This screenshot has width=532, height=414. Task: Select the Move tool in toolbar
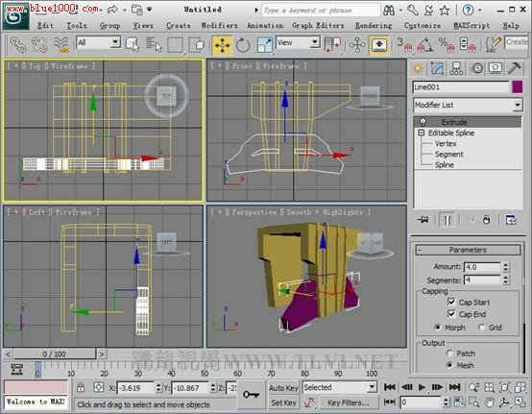tap(222, 45)
